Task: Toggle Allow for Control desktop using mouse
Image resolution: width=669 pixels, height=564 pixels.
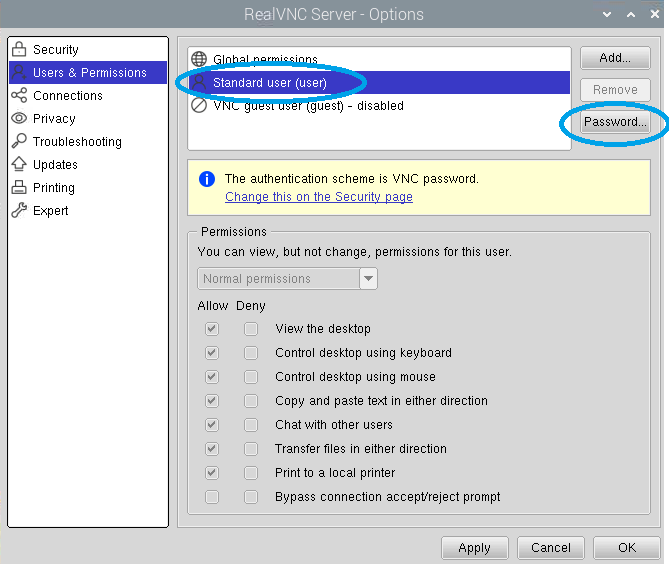Action: [x=212, y=377]
